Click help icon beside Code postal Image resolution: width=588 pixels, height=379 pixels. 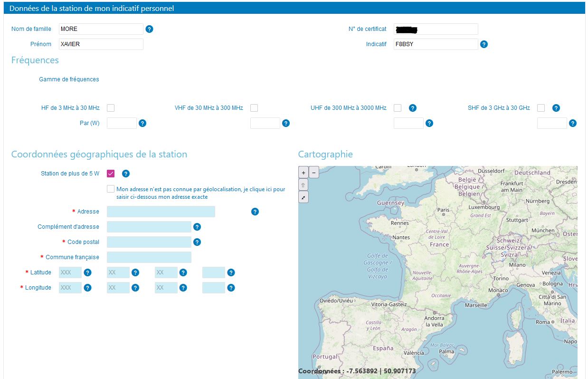click(197, 242)
